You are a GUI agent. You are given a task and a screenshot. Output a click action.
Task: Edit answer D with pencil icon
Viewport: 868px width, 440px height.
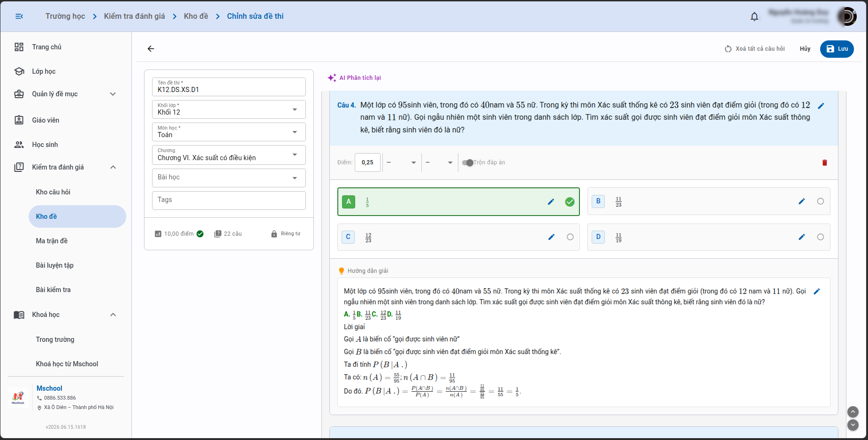pos(802,237)
